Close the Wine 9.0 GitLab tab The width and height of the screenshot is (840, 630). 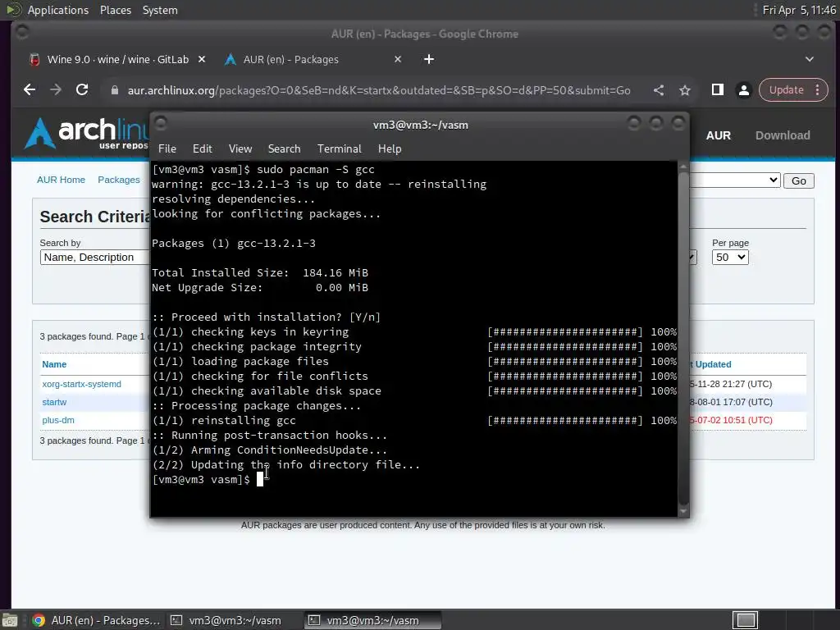(202, 59)
